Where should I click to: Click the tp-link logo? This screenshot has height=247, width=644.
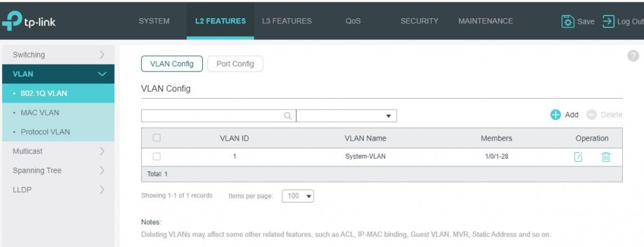29,21
